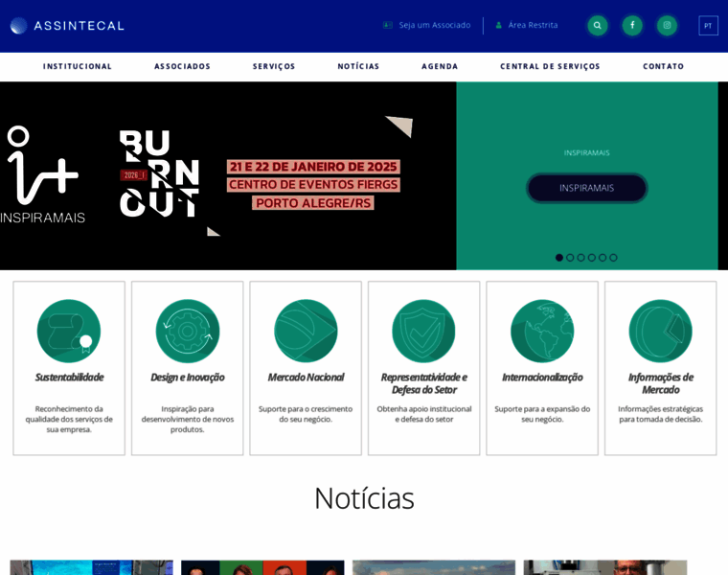Open the Informações de Mercado card title
This screenshot has width=728, height=575.
pyautogui.click(x=661, y=383)
